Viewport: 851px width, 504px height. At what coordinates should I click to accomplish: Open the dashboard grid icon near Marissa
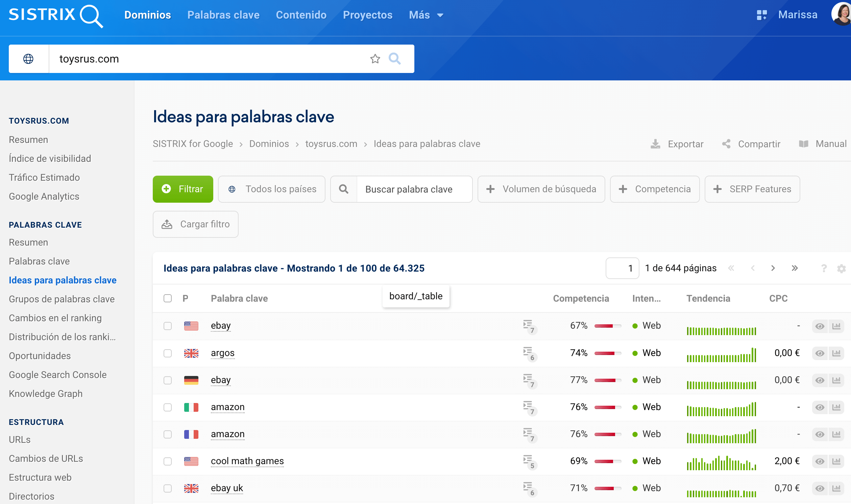coord(761,15)
